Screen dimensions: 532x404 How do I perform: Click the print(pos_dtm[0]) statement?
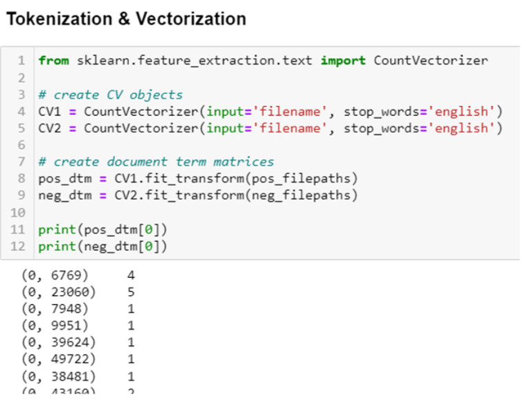tap(103, 229)
